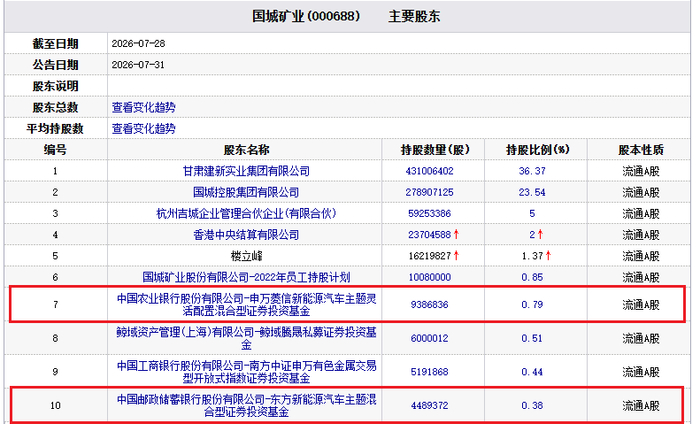Click holding quantity 10080000
The width and height of the screenshot is (700, 424).
[429, 277]
